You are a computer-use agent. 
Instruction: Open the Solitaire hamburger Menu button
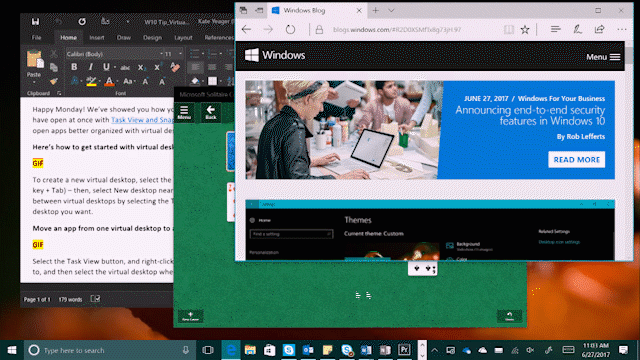pyautogui.click(x=184, y=112)
